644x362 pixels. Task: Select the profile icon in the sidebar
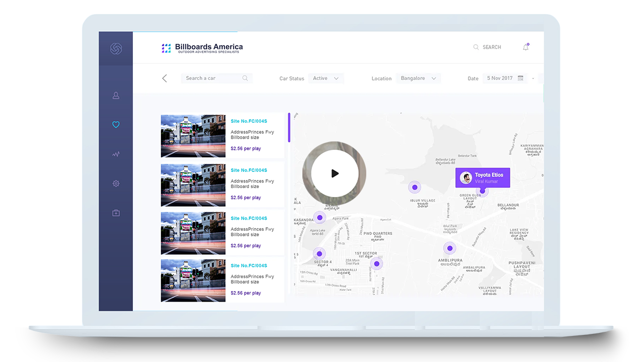click(116, 95)
